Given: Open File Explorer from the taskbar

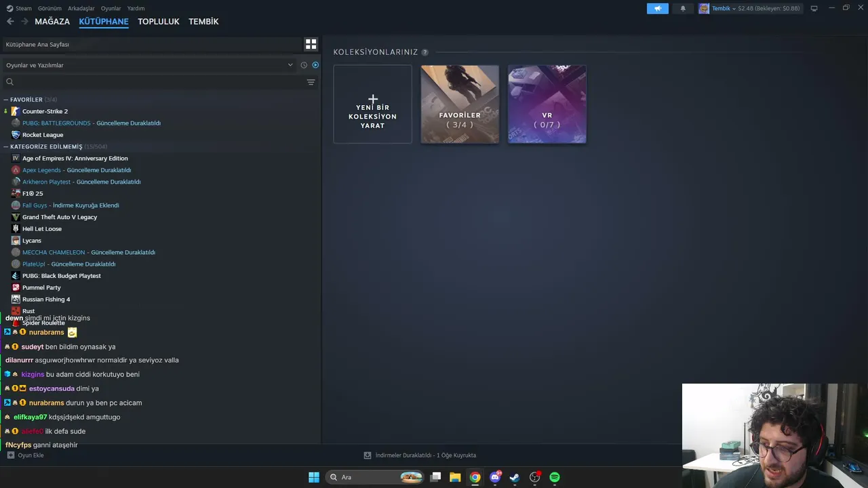Looking at the screenshot, I should pos(455,477).
